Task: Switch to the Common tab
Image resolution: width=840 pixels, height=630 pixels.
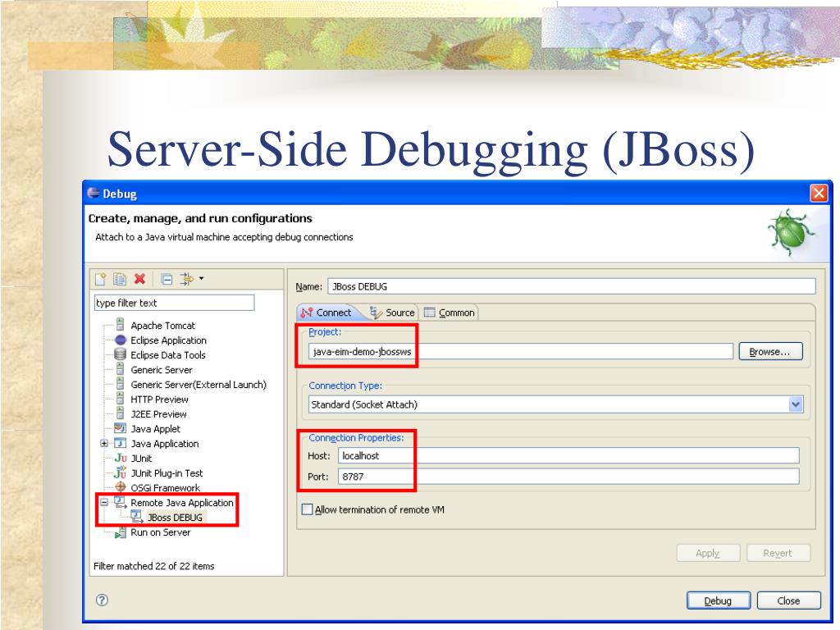Action: coord(449,313)
